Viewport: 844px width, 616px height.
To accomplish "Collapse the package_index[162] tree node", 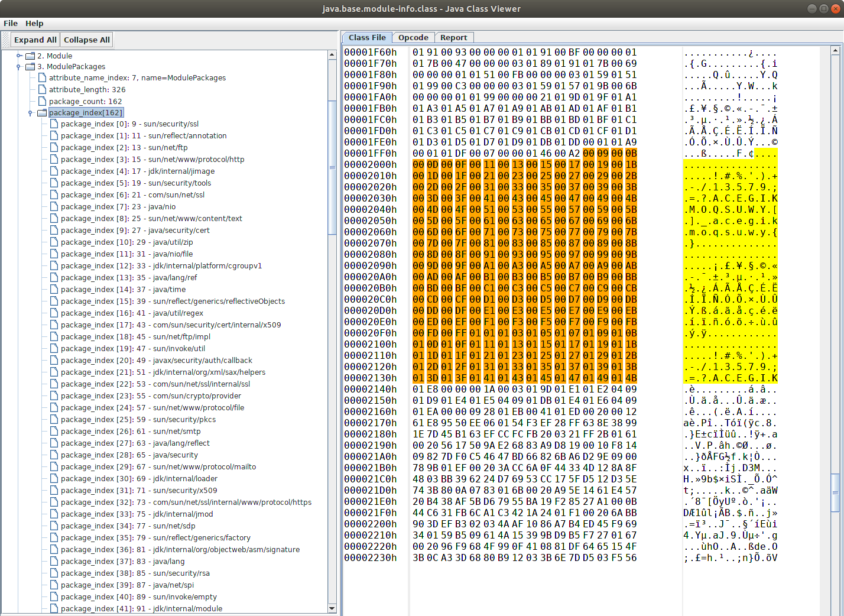I will coord(30,113).
